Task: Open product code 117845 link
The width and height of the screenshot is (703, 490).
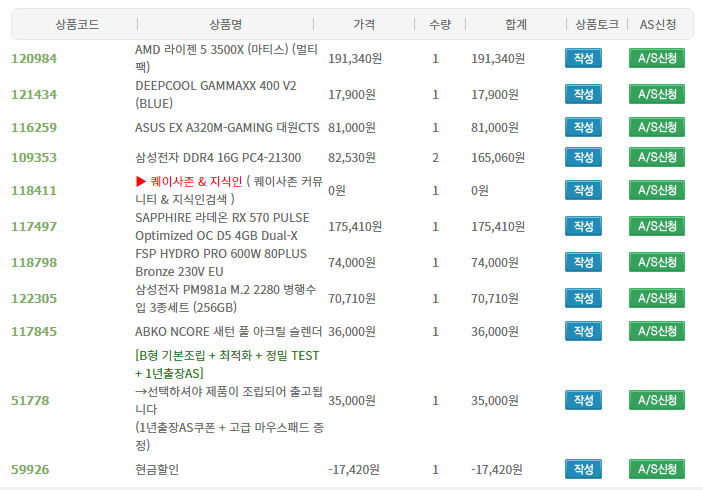Action: pyautogui.click(x=34, y=332)
